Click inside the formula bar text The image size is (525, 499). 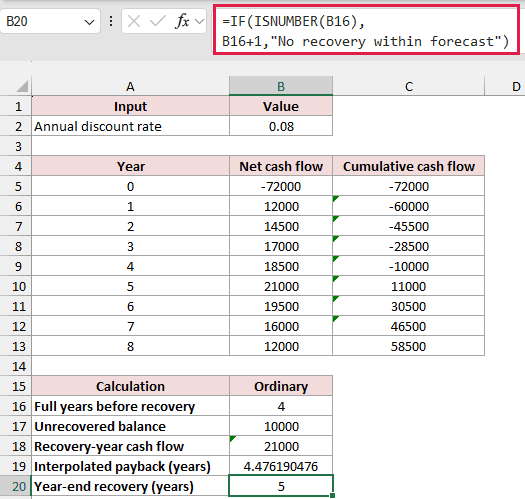(366, 31)
